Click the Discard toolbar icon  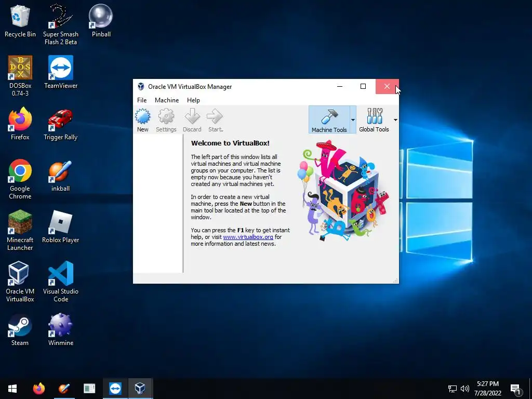point(192,120)
